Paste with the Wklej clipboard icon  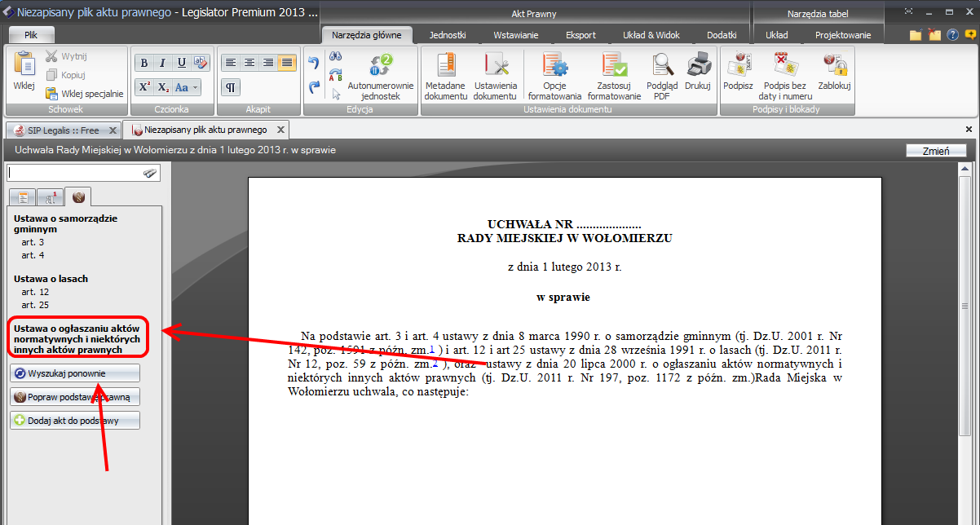point(24,72)
